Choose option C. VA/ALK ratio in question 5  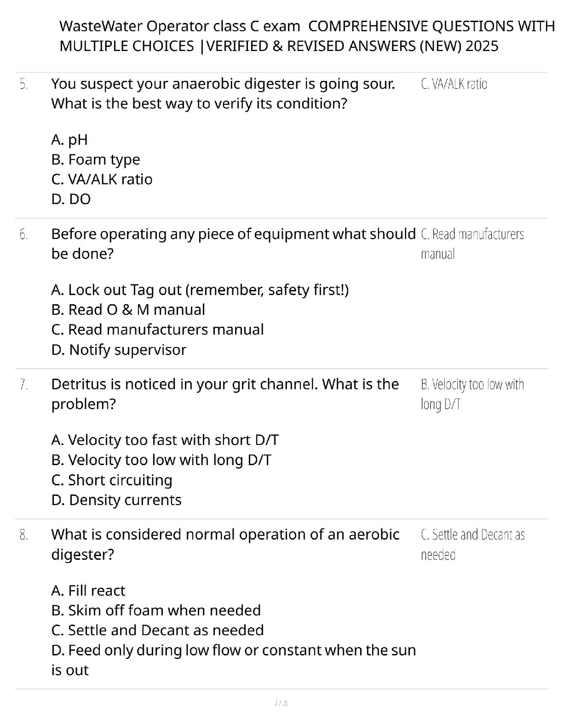(102, 179)
